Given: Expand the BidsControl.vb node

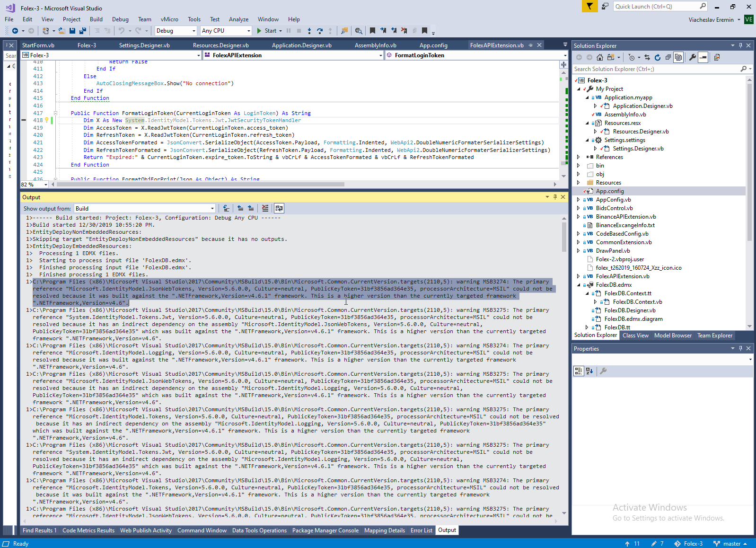Looking at the screenshot, I should tap(578, 208).
